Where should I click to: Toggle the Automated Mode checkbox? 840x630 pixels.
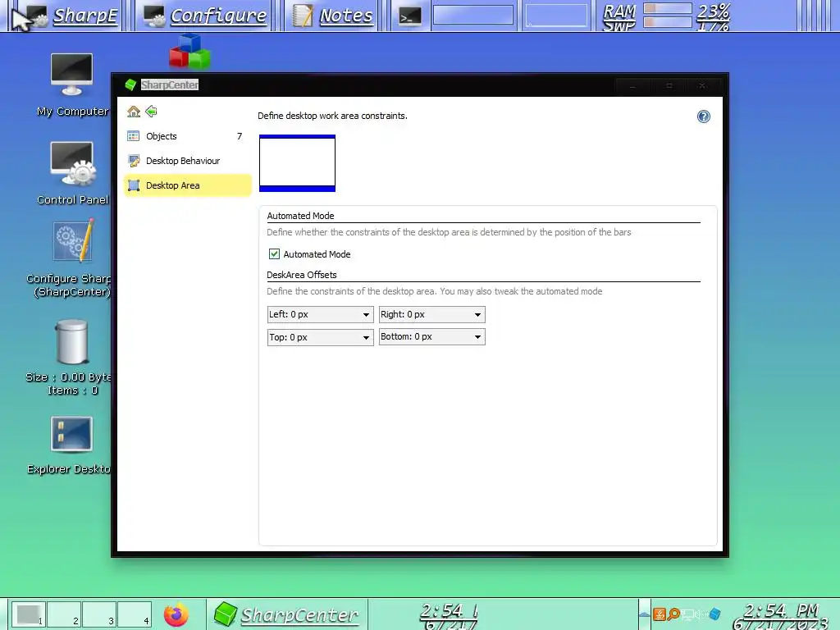point(274,254)
